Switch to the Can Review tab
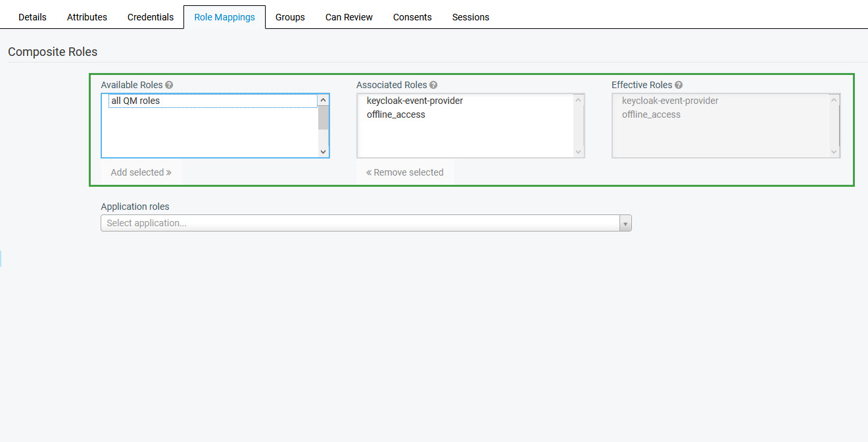The image size is (868, 442). (x=349, y=17)
